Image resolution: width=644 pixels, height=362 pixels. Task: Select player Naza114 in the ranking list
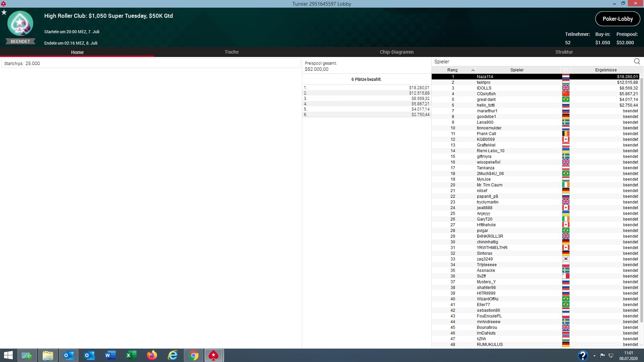click(485, 77)
